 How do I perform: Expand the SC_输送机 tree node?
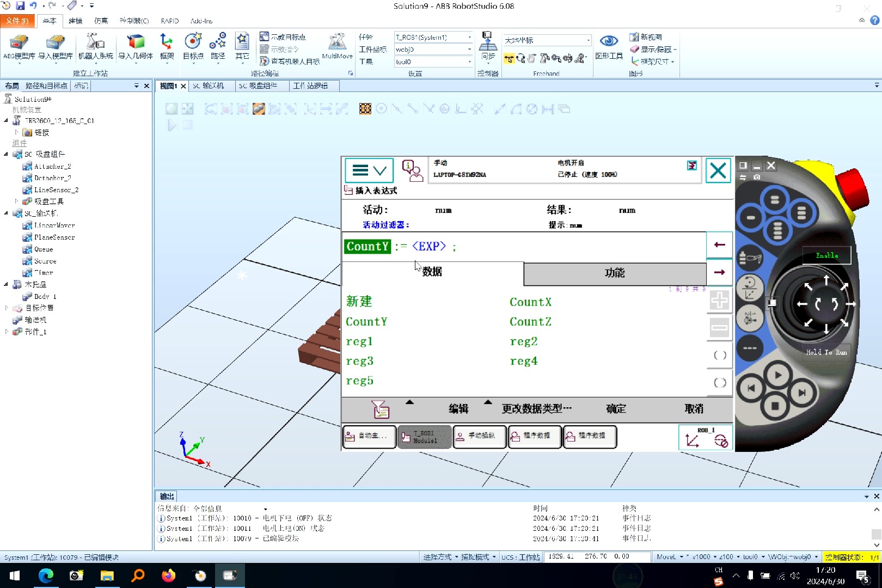click(7, 213)
